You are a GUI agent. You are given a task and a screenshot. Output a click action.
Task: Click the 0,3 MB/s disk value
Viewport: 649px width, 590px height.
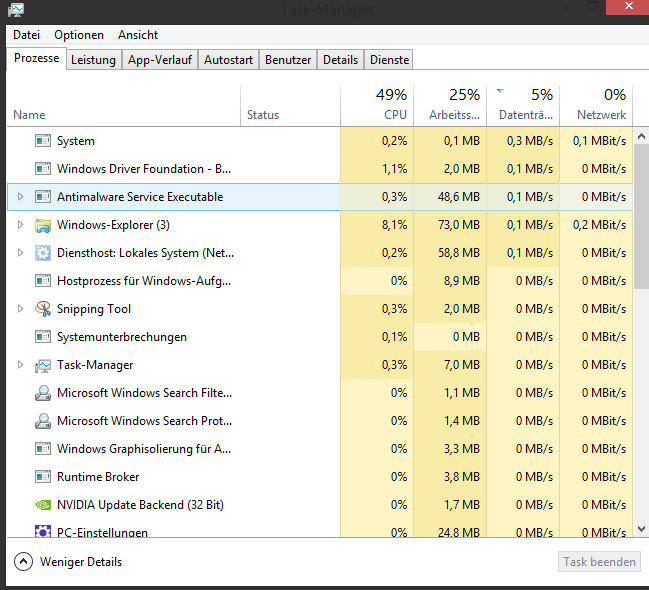530,141
